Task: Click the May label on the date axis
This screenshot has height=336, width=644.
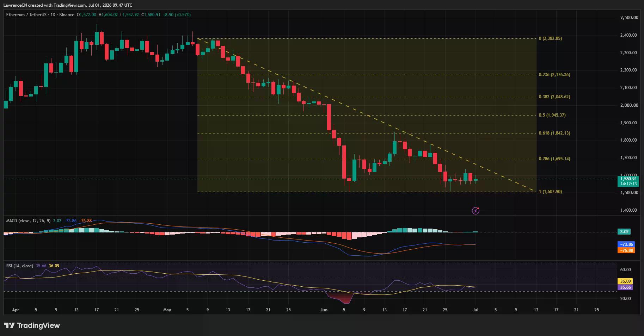Action: click(167, 310)
